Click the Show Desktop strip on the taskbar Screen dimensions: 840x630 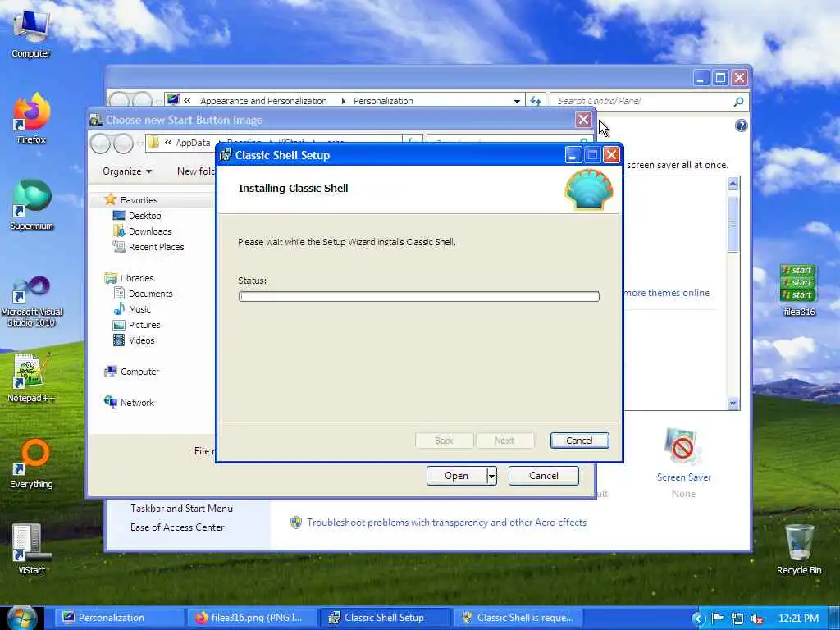point(834,618)
